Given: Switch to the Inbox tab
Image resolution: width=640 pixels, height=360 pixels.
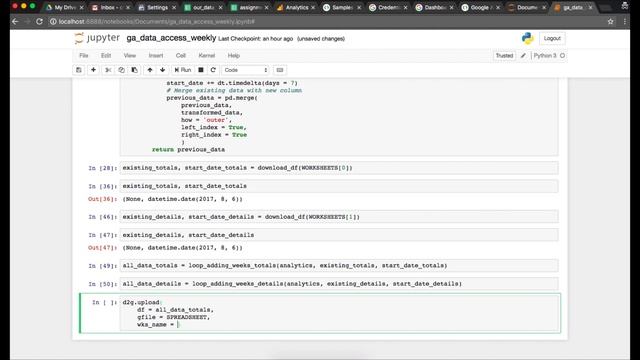Looking at the screenshot, I should pyautogui.click(x=110, y=7).
